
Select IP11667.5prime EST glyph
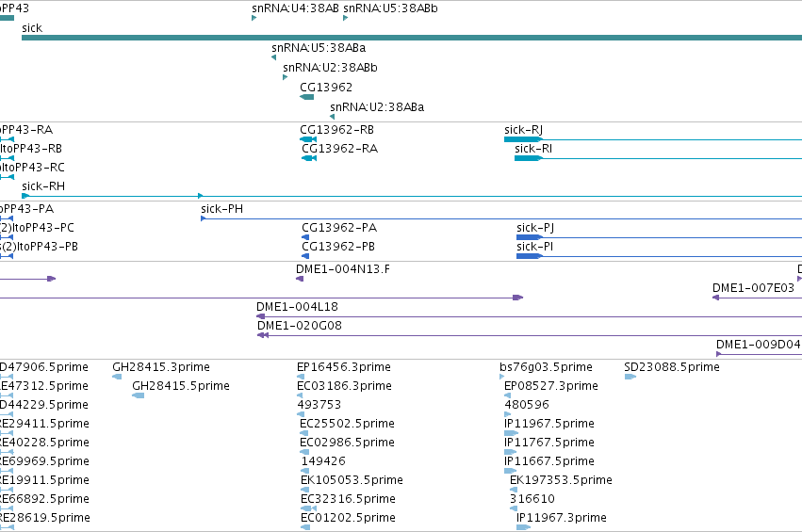[x=510, y=471]
